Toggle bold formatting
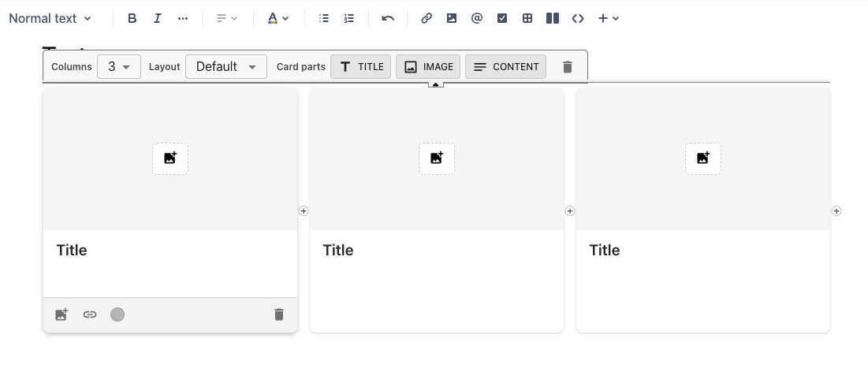This screenshot has height=387, width=868. (132, 18)
